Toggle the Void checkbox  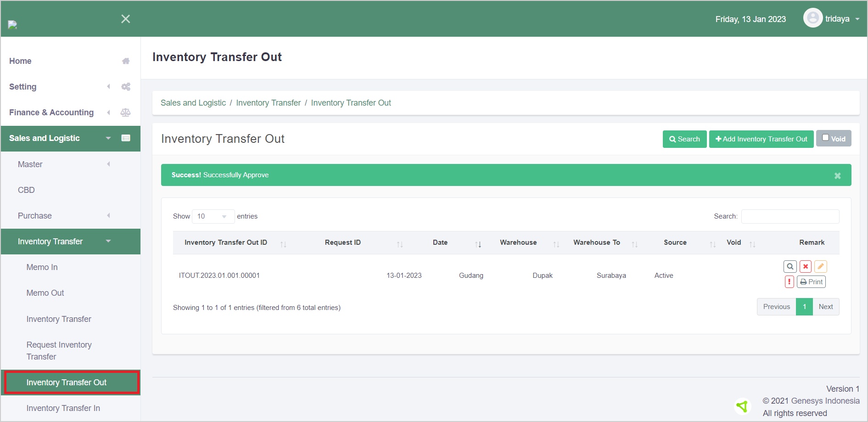825,138
